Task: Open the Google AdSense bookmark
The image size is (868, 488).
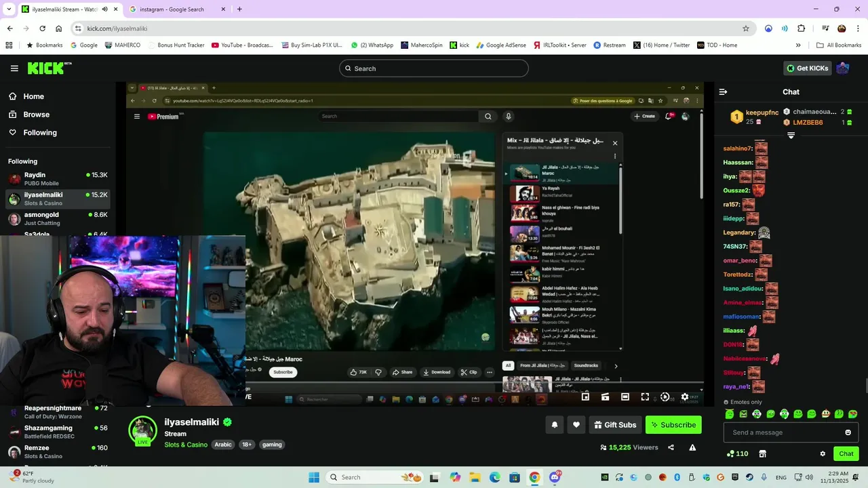Action: pos(500,45)
